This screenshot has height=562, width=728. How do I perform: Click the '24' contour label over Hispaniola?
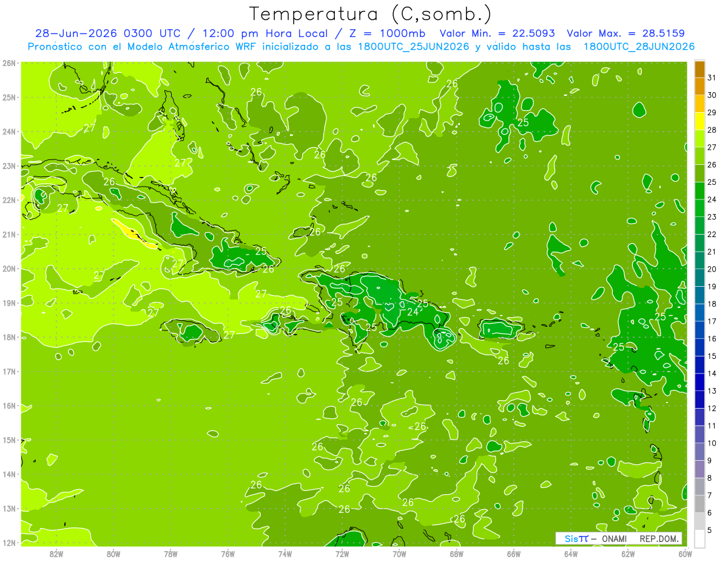413,312
